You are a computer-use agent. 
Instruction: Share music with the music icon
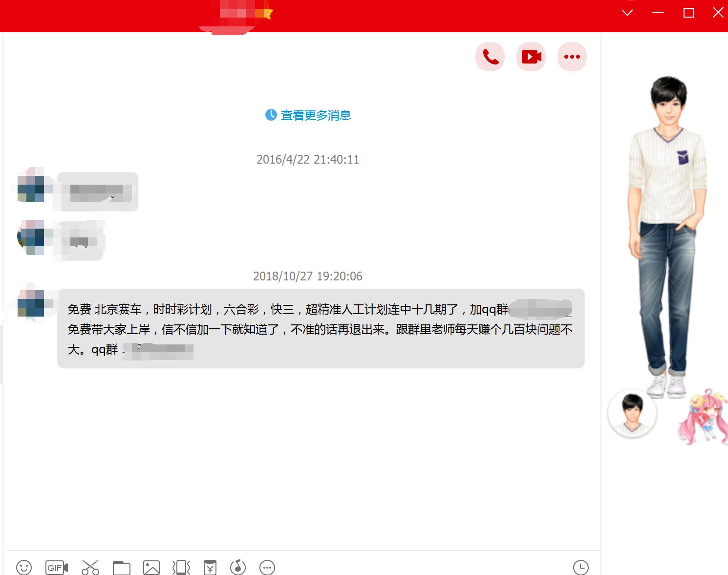238,567
